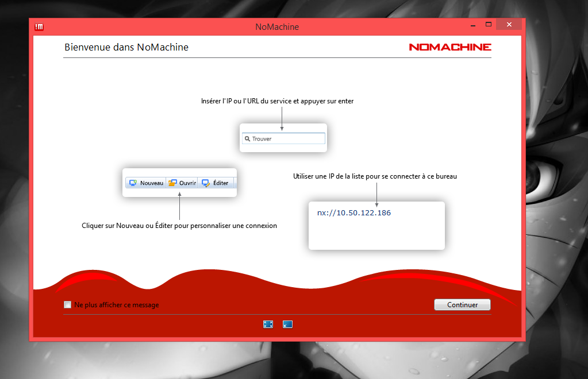This screenshot has height=379, width=588.
Task: Click the Ouvrir folder icon
Action: (172, 183)
